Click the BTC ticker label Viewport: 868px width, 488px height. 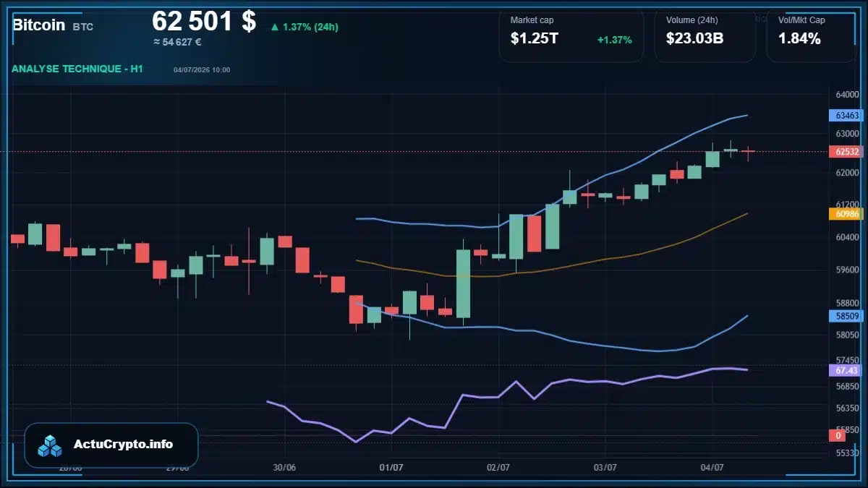pyautogui.click(x=82, y=27)
